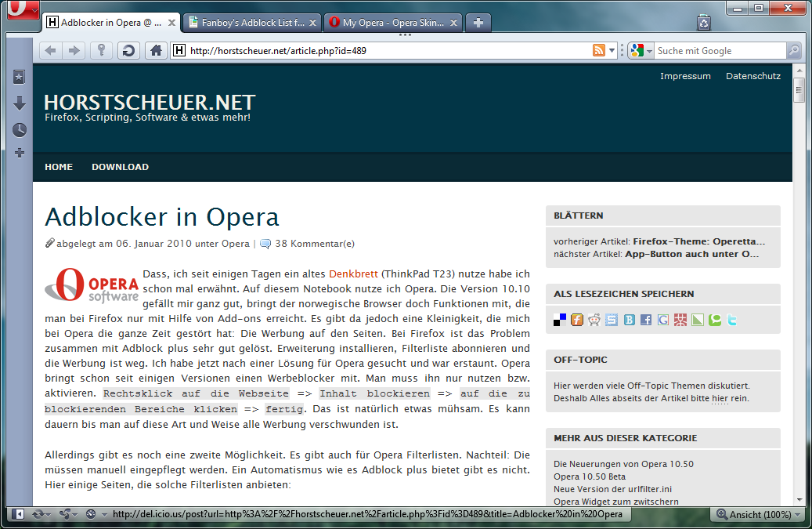Open the Opera Link sync menu
The width and height of the screenshot is (812, 529).
tap(41, 514)
